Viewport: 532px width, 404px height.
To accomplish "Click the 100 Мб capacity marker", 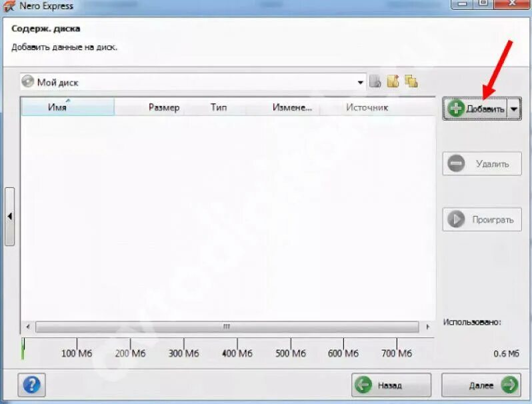I will (77, 353).
